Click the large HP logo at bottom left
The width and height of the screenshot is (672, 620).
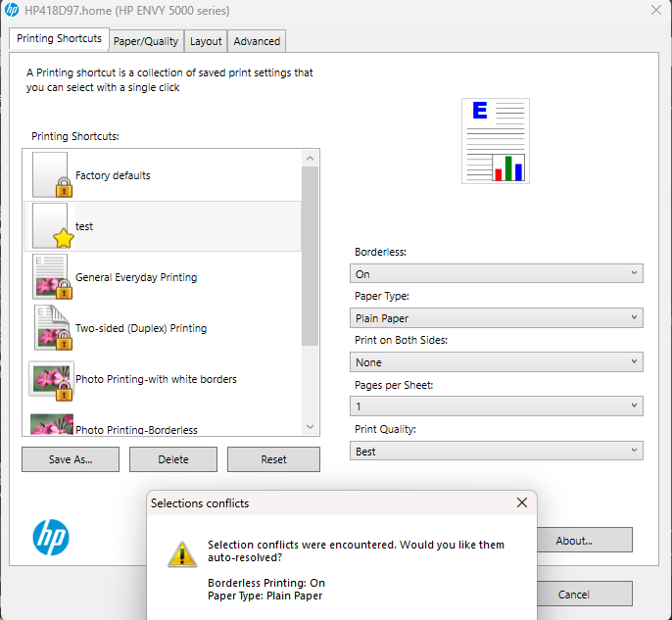[51, 538]
